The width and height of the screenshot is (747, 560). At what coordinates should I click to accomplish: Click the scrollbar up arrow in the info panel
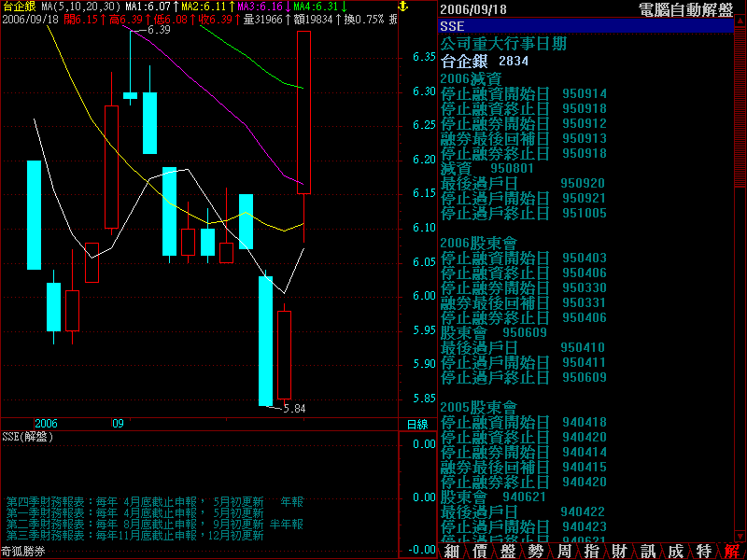(x=740, y=21)
